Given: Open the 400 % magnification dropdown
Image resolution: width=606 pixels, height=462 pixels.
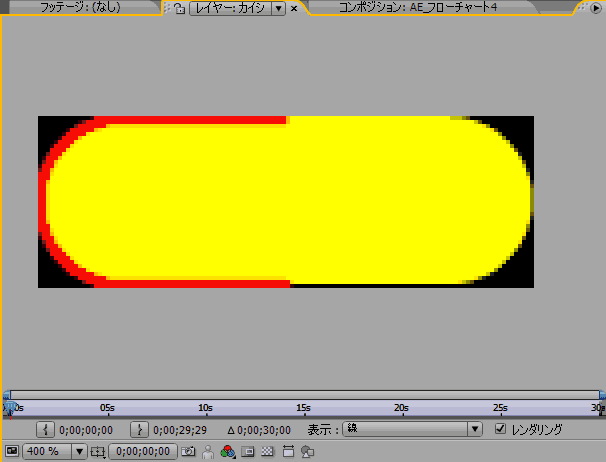Looking at the screenshot, I should (54, 451).
